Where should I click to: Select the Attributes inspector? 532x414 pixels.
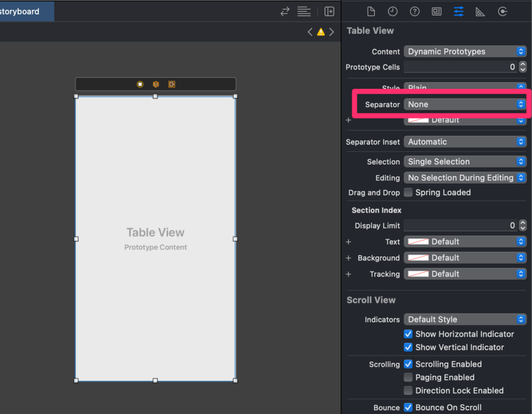tap(458, 11)
